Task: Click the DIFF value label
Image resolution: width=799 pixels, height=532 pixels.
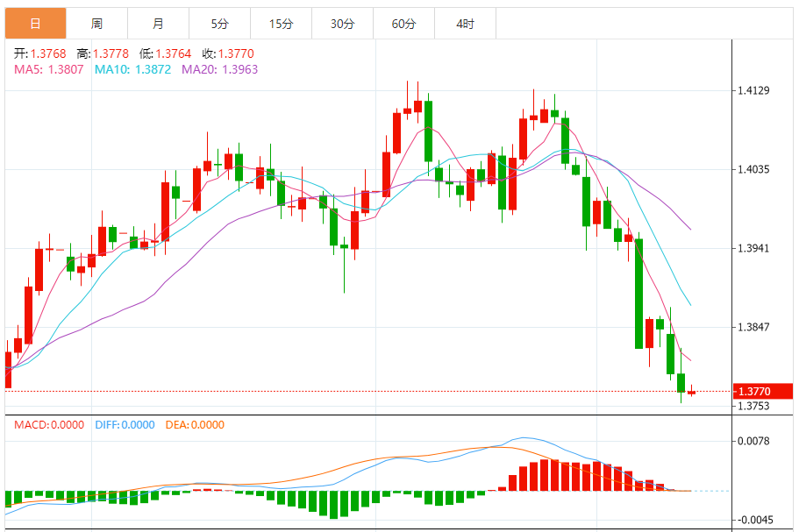Action: pyautogui.click(x=123, y=425)
